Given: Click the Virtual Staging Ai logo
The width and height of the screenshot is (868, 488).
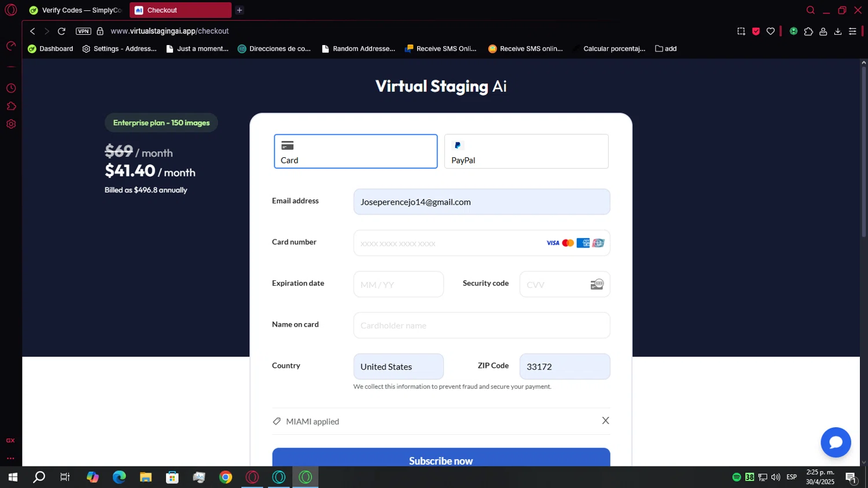Looking at the screenshot, I should click(x=441, y=86).
